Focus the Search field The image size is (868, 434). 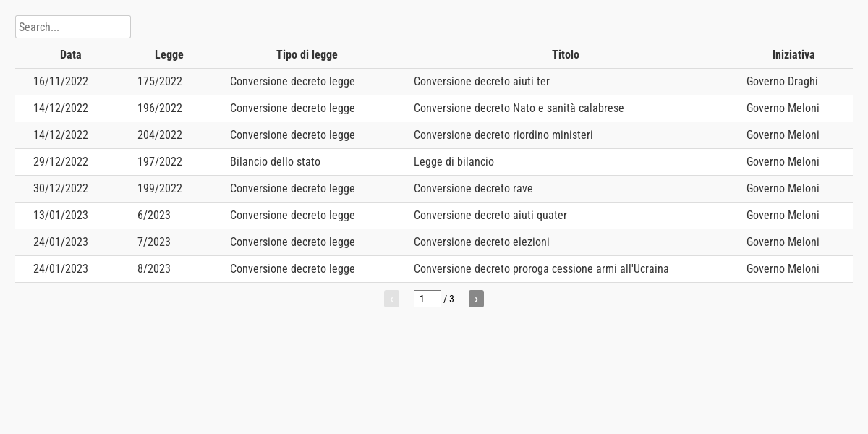pos(73,27)
